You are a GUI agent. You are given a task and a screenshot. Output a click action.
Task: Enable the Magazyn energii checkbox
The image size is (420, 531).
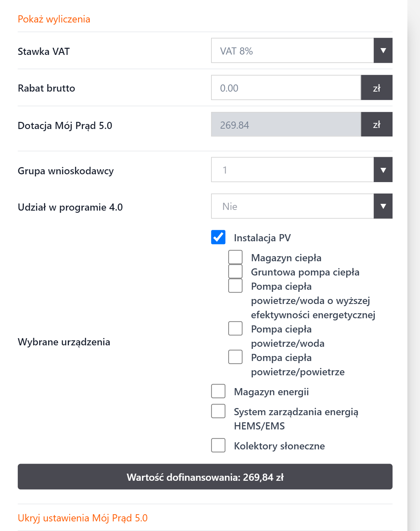coord(218,391)
